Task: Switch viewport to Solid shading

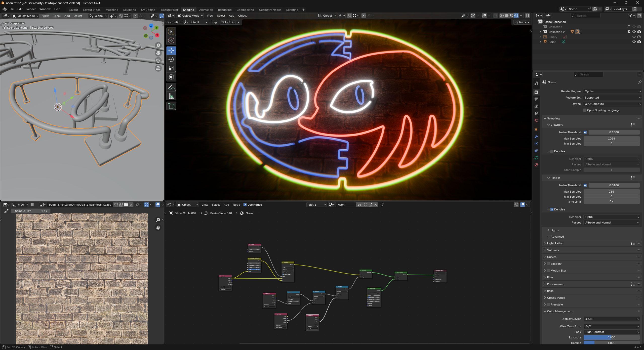Action: (x=507, y=16)
